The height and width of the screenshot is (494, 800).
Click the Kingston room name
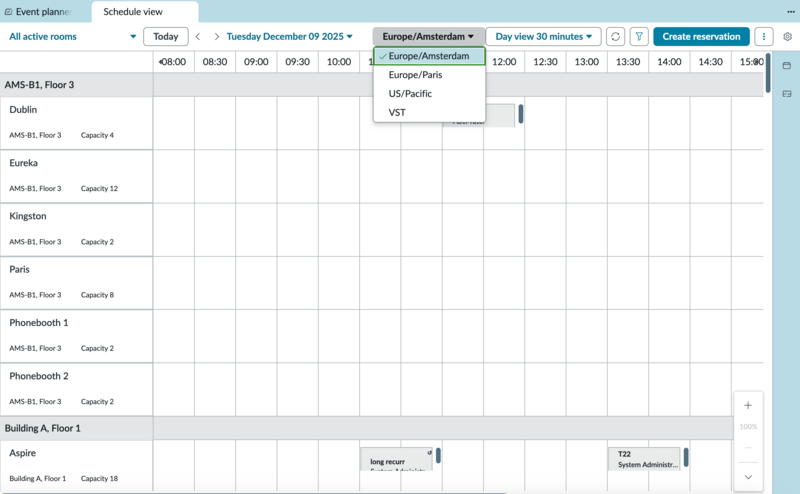[x=28, y=216]
